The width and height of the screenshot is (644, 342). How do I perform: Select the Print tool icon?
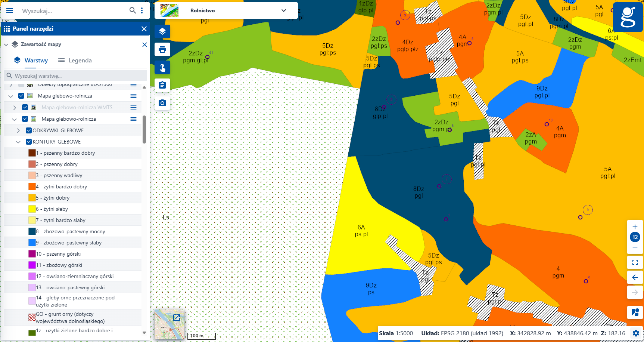coord(162,49)
